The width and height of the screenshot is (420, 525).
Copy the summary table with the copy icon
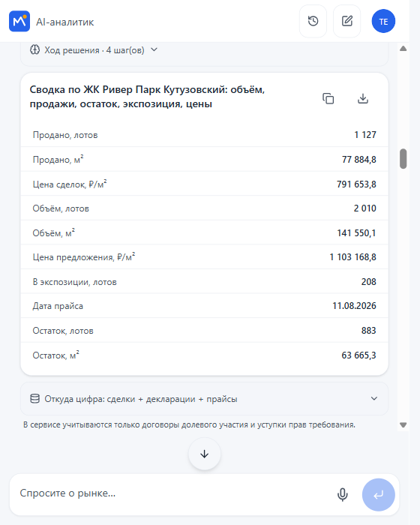pyautogui.click(x=328, y=99)
